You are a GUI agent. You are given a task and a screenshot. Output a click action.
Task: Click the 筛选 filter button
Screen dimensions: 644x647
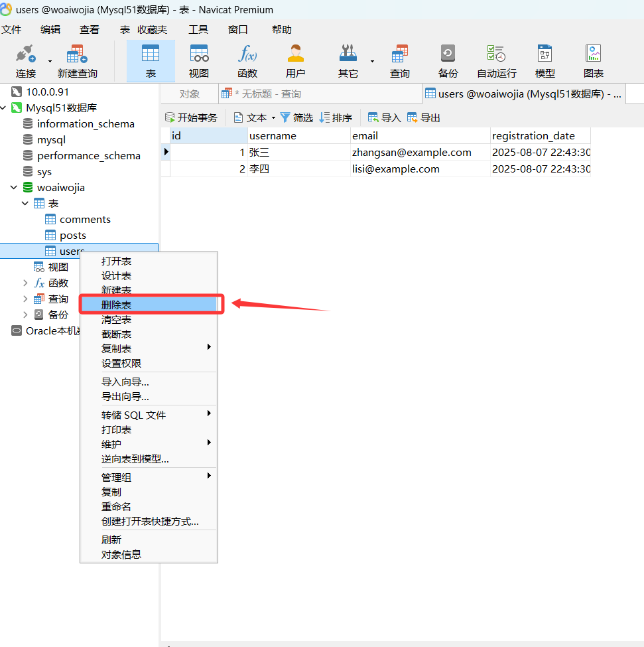click(296, 118)
